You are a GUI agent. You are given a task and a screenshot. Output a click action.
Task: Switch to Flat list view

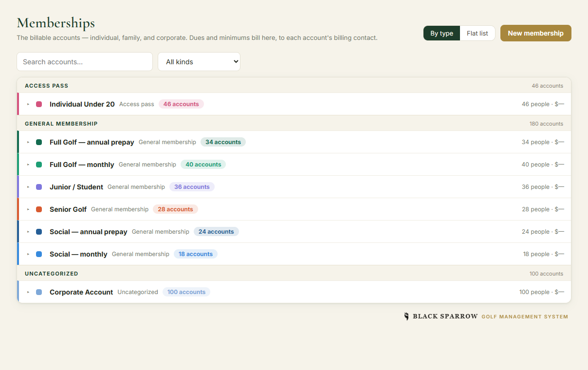(478, 33)
